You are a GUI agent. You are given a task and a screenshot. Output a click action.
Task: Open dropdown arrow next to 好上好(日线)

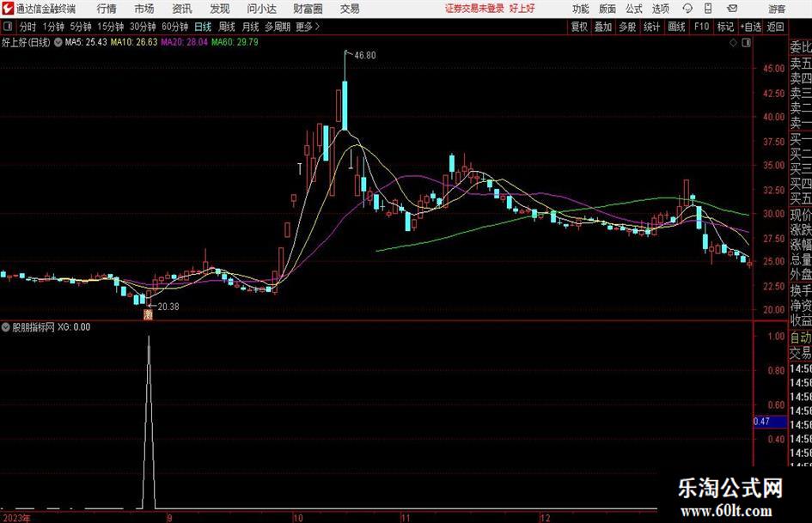(58, 42)
